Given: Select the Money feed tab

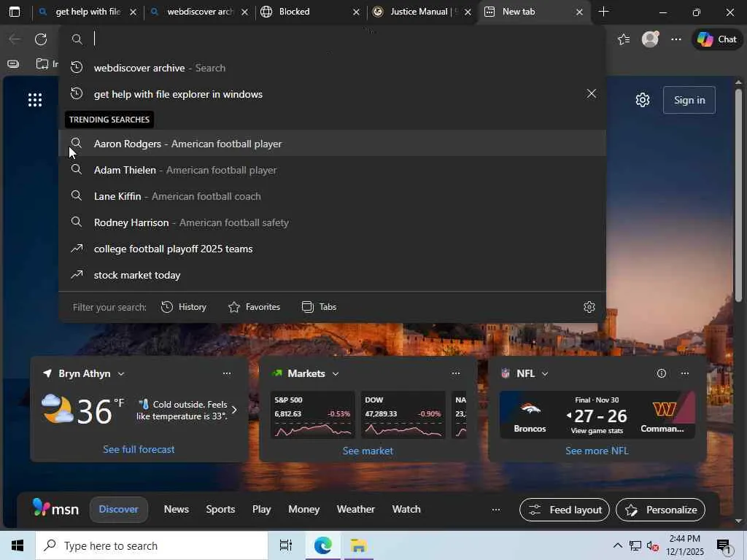Looking at the screenshot, I should click(x=304, y=510).
